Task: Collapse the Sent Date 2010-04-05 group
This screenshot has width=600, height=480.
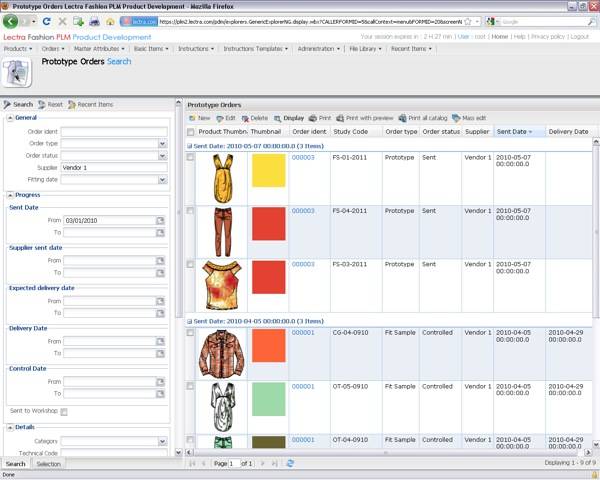Action: 189,322
